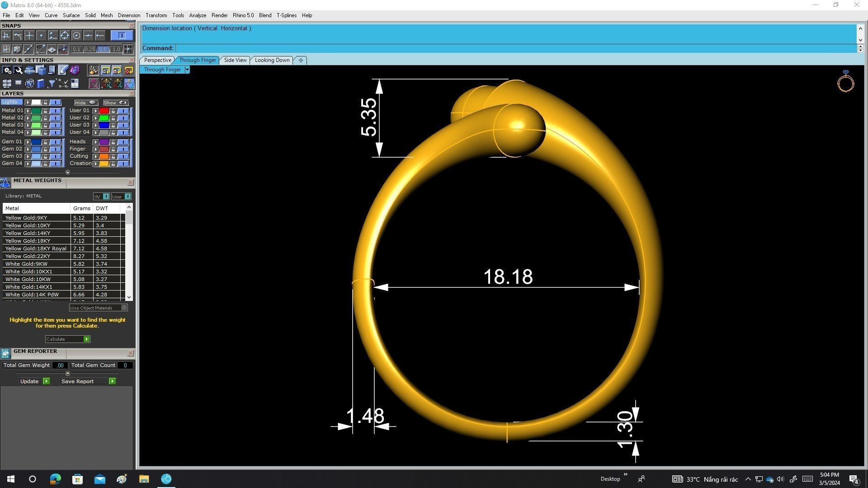Switch to the Looking Down tab
The width and height of the screenshot is (868, 488).
(272, 60)
